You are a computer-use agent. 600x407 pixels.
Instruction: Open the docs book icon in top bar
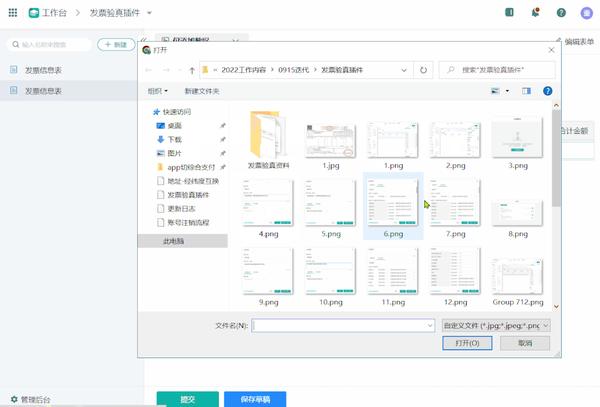509,12
